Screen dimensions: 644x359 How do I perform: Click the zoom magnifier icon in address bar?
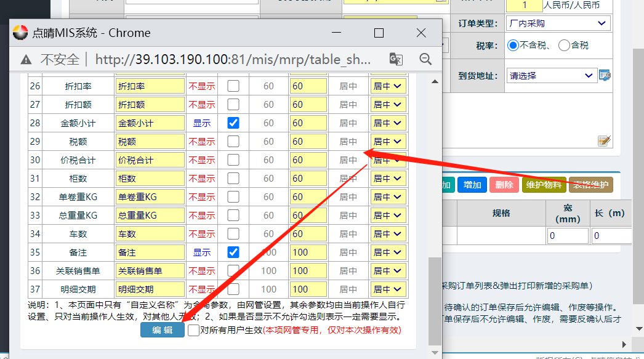pos(425,59)
